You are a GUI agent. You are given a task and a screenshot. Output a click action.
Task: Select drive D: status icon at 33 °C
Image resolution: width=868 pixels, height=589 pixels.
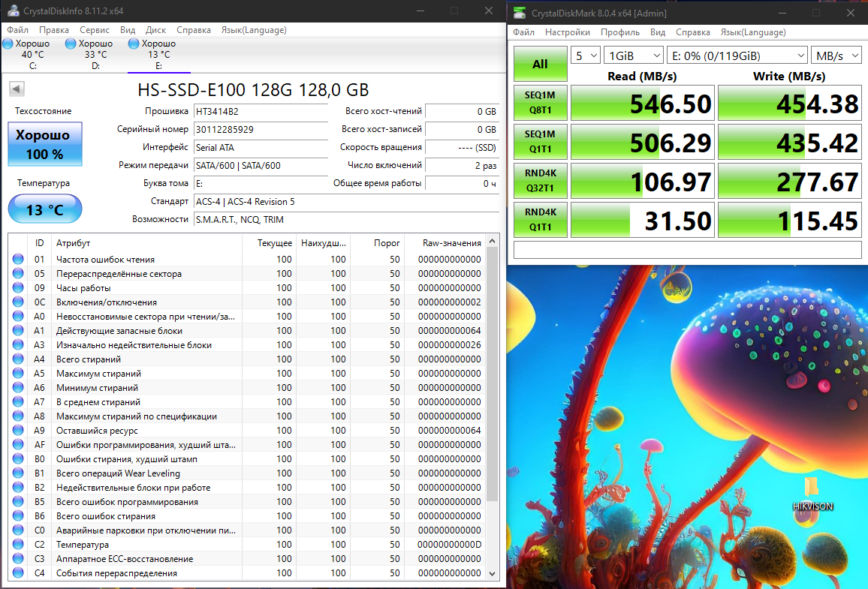pos(71,44)
